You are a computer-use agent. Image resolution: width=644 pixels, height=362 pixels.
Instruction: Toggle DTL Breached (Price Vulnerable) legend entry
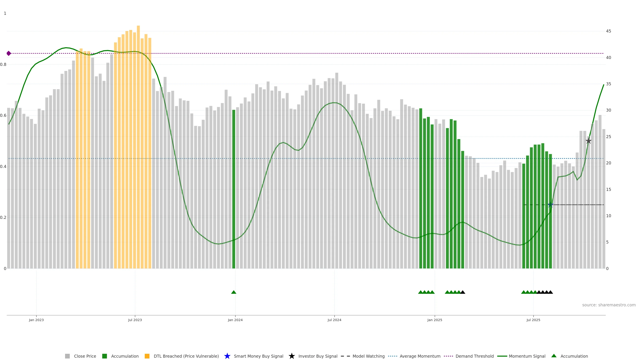186,356
